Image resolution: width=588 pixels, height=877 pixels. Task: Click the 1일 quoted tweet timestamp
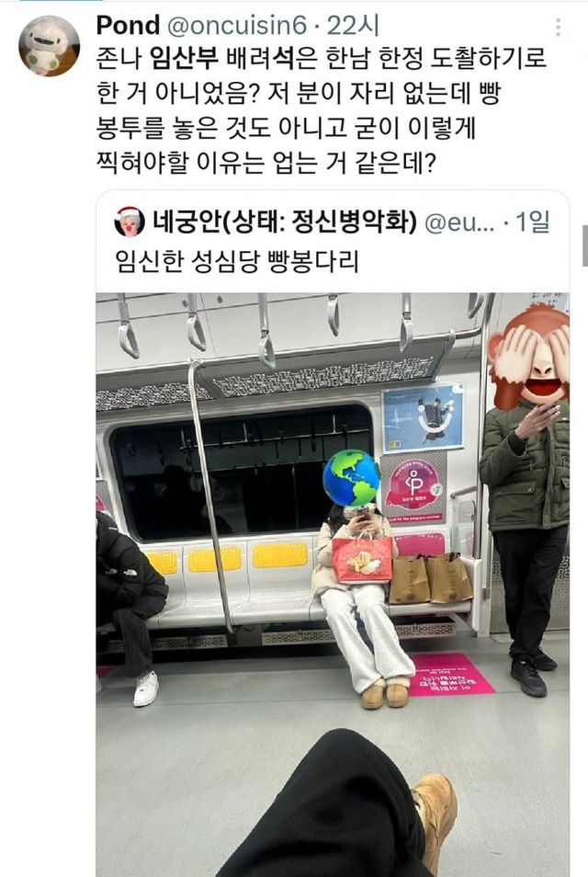[x=533, y=222]
